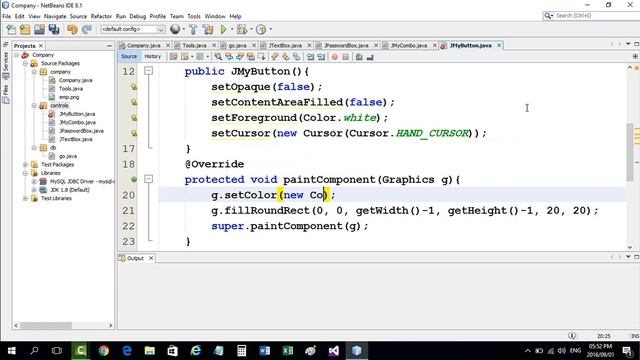Open the File menu
Viewport: 640px width, 360px height.
7,16
